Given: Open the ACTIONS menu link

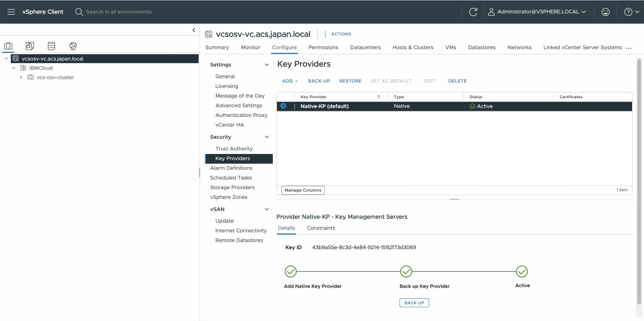Looking at the screenshot, I should [341, 34].
